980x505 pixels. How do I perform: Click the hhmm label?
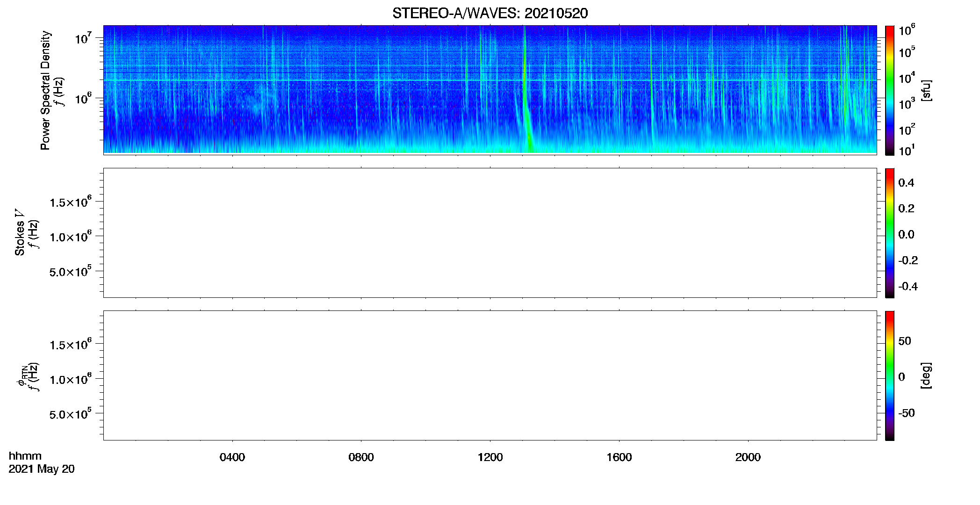(x=25, y=456)
